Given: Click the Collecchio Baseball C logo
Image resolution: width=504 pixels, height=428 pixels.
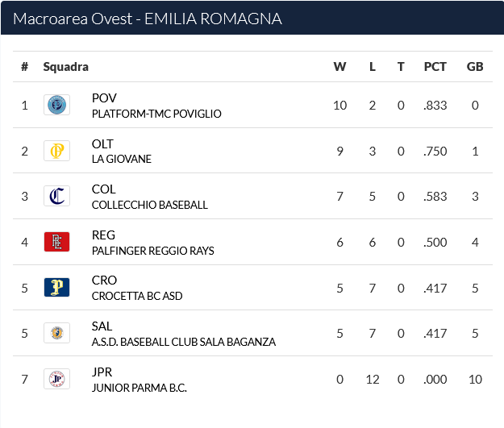Looking at the screenshot, I should click(57, 196).
